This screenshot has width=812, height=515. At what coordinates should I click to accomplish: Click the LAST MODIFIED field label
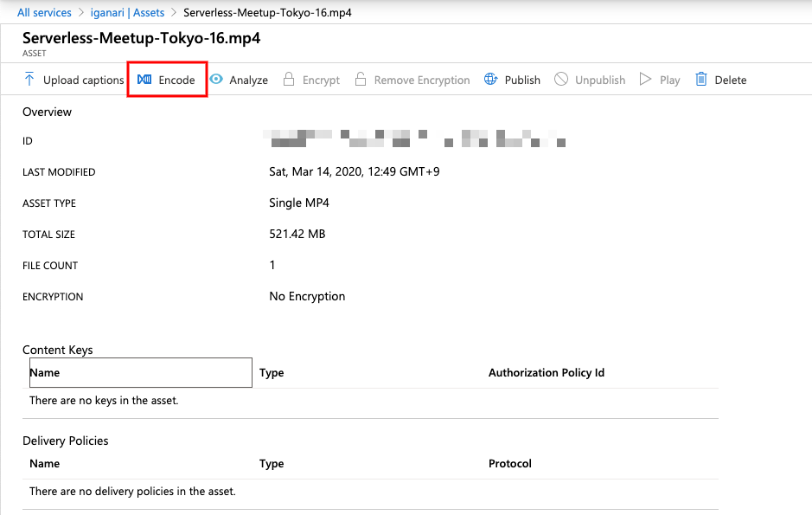[x=59, y=172]
